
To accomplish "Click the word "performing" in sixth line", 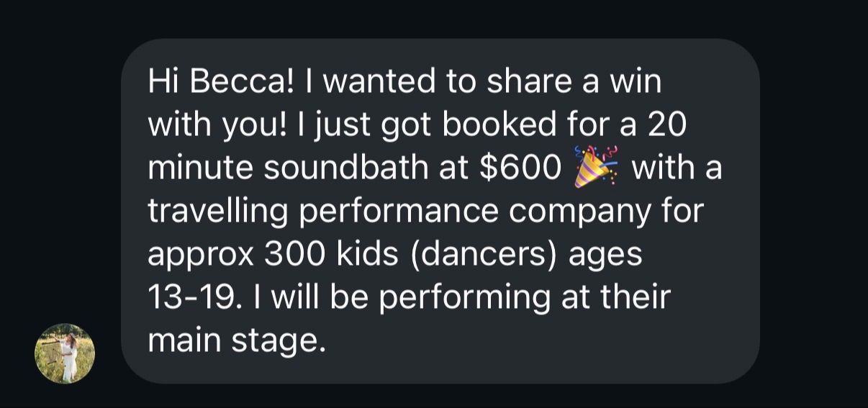I will tap(456, 298).
